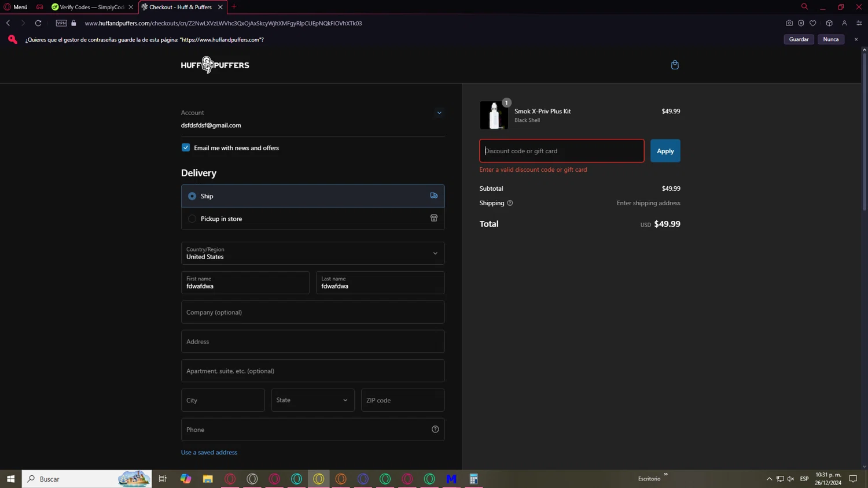Click the phone field help icon
868x488 pixels.
[x=435, y=430]
